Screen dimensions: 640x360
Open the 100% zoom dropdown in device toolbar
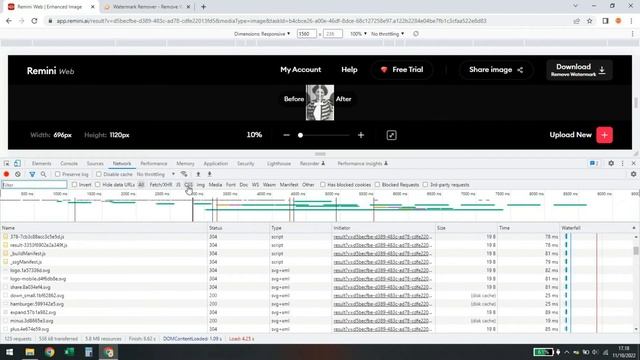(x=358, y=34)
